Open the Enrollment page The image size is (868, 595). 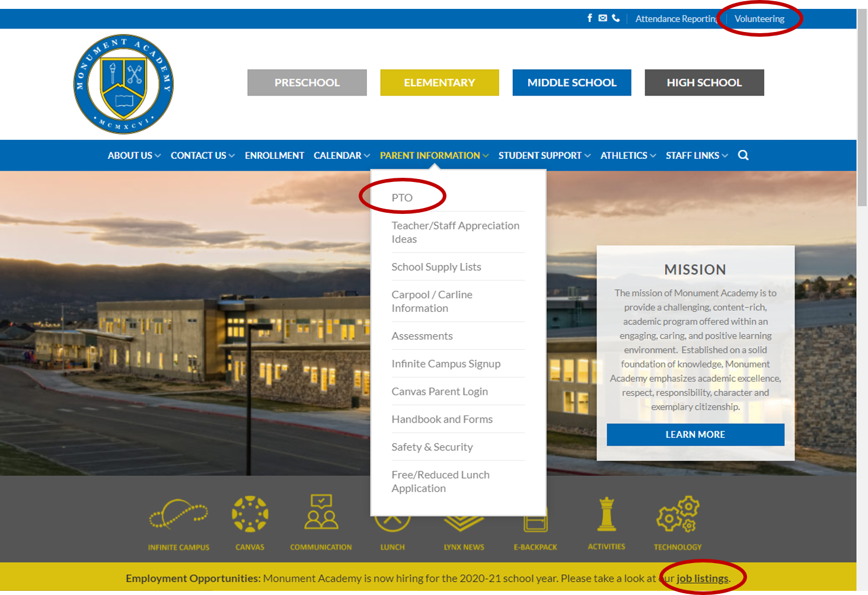click(275, 155)
